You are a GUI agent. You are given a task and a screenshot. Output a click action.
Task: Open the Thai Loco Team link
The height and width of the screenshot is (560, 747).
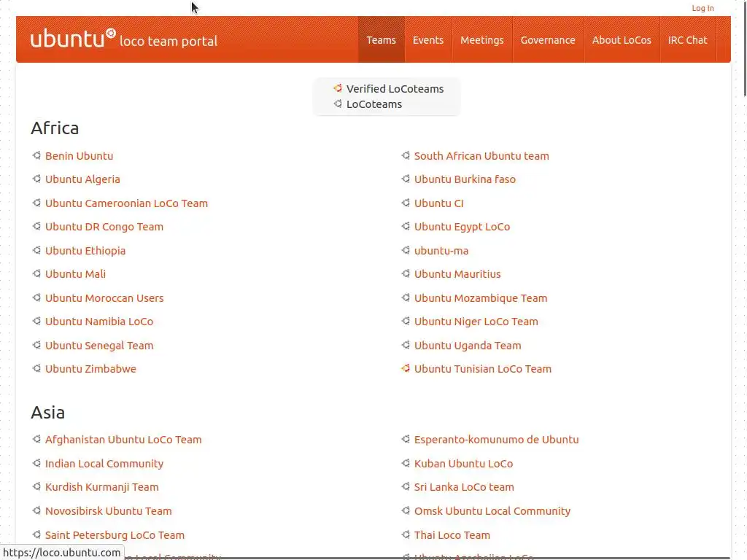click(x=452, y=534)
